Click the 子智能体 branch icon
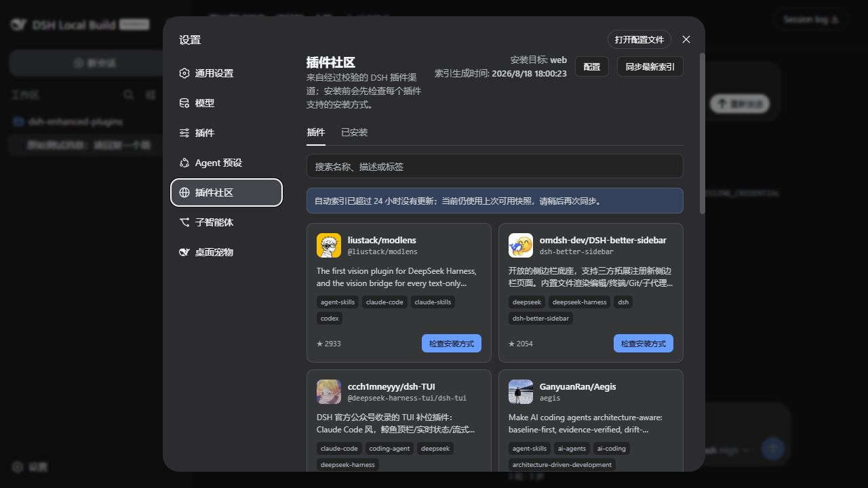This screenshot has width=868, height=488. [x=184, y=222]
